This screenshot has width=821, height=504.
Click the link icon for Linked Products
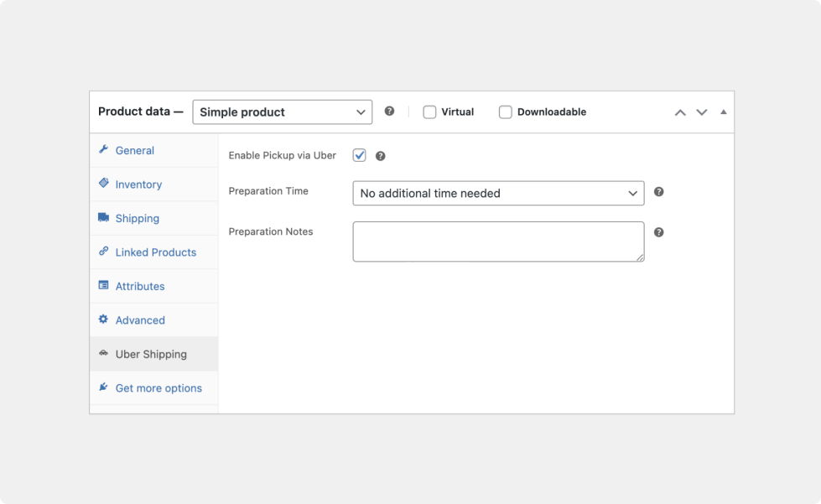103,252
